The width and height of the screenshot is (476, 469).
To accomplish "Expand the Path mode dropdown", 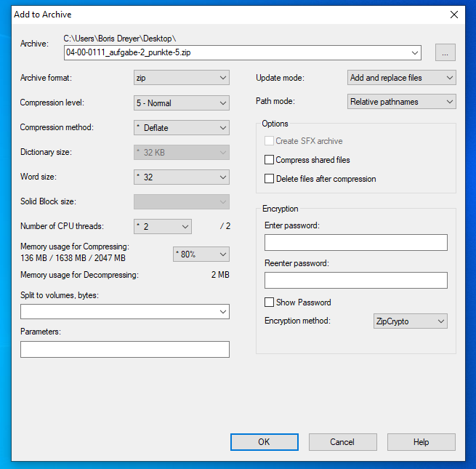I will point(401,102).
